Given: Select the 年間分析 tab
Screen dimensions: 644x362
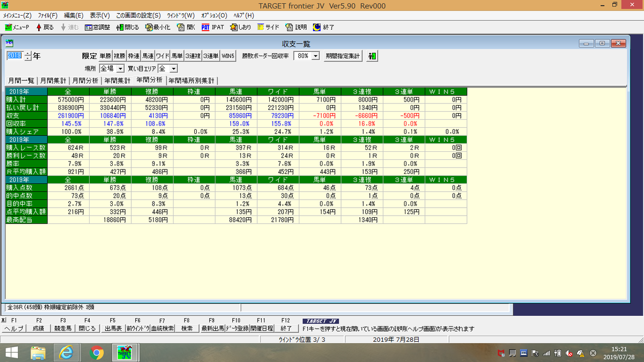Looking at the screenshot, I should click(149, 80).
